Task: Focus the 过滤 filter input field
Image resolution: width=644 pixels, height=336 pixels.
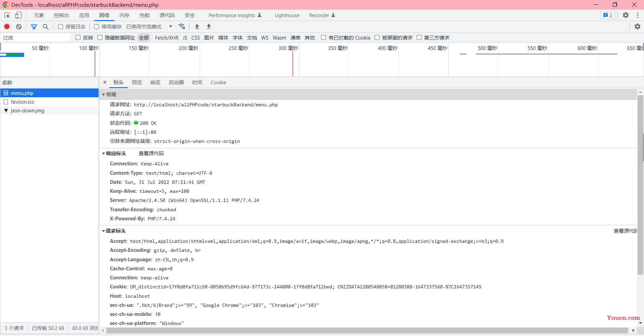Action: [x=36, y=38]
